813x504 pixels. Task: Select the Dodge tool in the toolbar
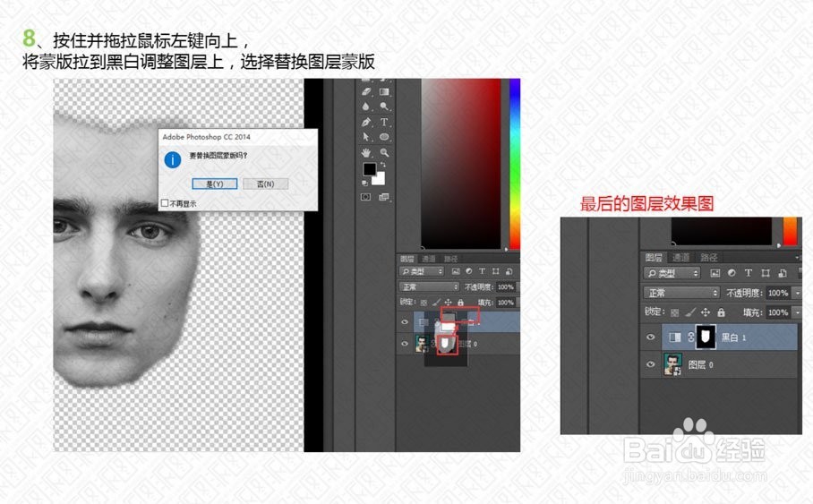(x=384, y=107)
